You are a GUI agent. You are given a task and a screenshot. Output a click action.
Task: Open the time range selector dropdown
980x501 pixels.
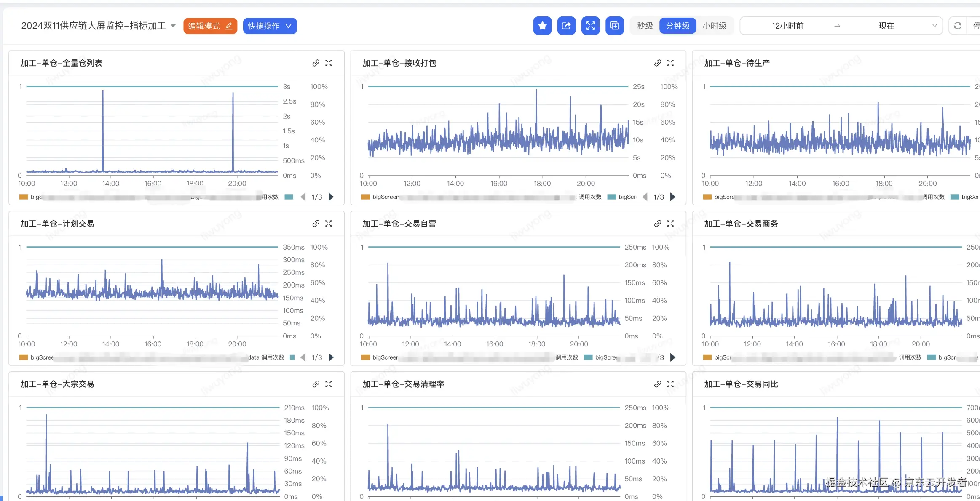click(x=934, y=26)
